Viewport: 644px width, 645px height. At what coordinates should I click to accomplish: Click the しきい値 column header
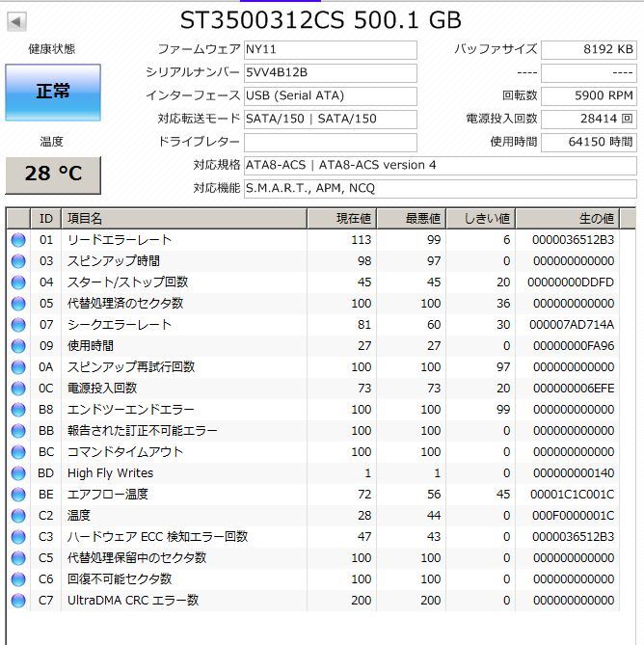(481, 219)
